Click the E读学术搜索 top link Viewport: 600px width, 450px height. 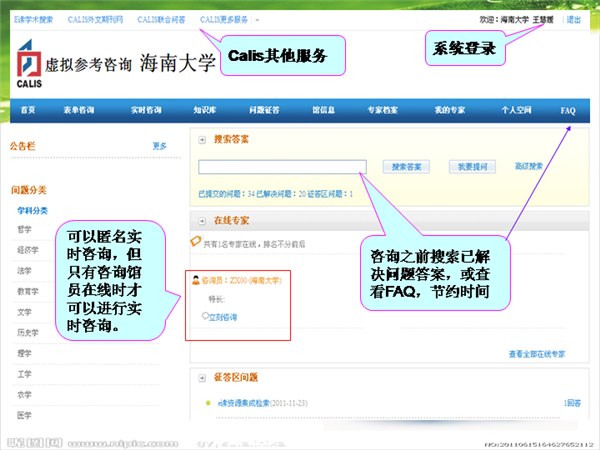[34, 20]
